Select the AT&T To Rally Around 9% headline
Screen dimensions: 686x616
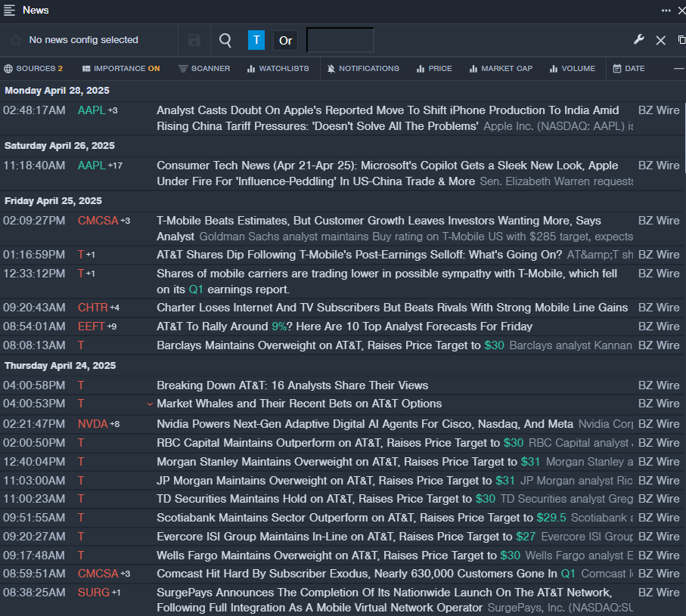tap(345, 327)
